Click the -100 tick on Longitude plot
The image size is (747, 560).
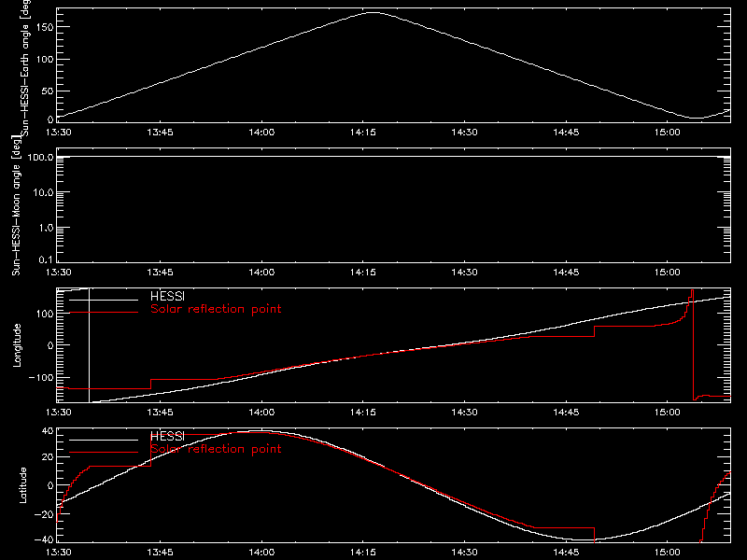[41, 378]
